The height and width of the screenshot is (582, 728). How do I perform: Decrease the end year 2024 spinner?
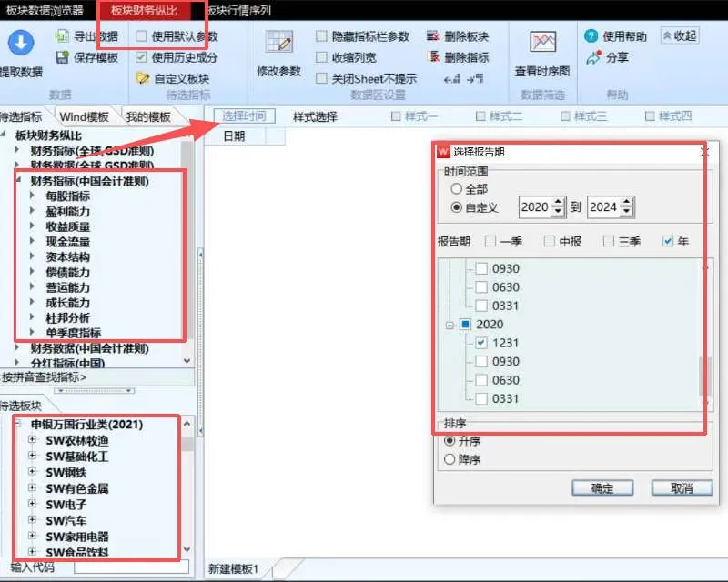(627, 212)
